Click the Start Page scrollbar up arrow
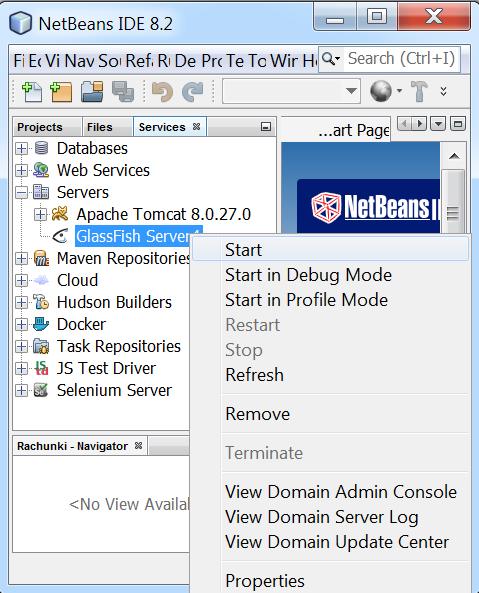The width and height of the screenshot is (479, 593). [x=454, y=156]
